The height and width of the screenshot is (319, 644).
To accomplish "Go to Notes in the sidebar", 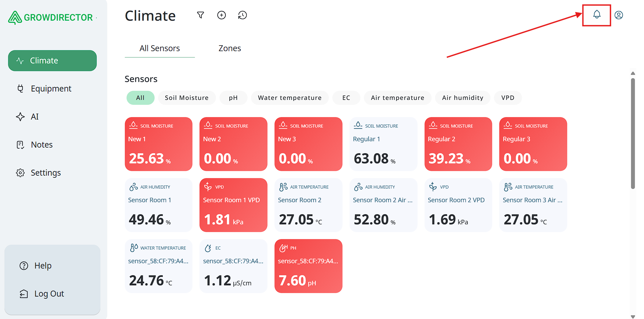I will (41, 145).
